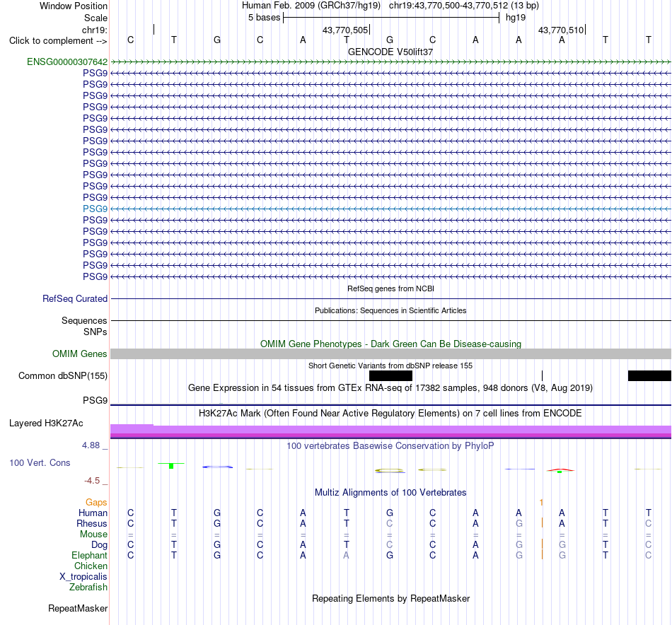Click the black Sequences track line
672x625 pixels.
pos(390,320)
